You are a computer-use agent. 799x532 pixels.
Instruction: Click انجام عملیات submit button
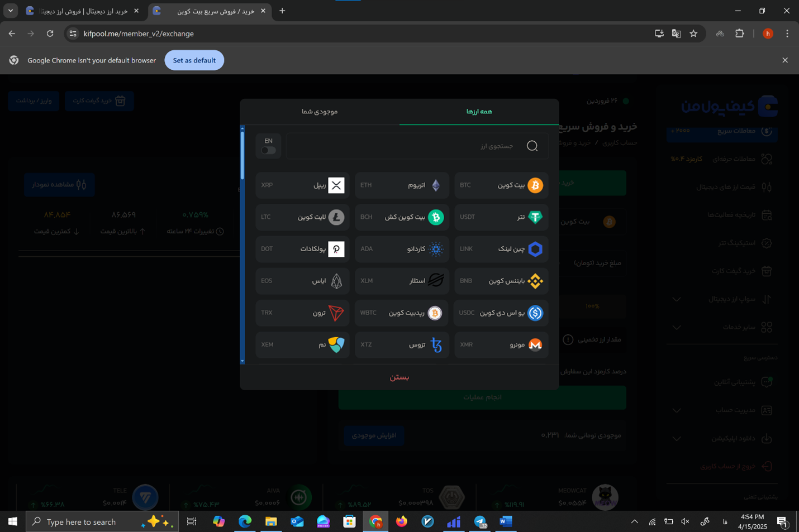point(482,397)
